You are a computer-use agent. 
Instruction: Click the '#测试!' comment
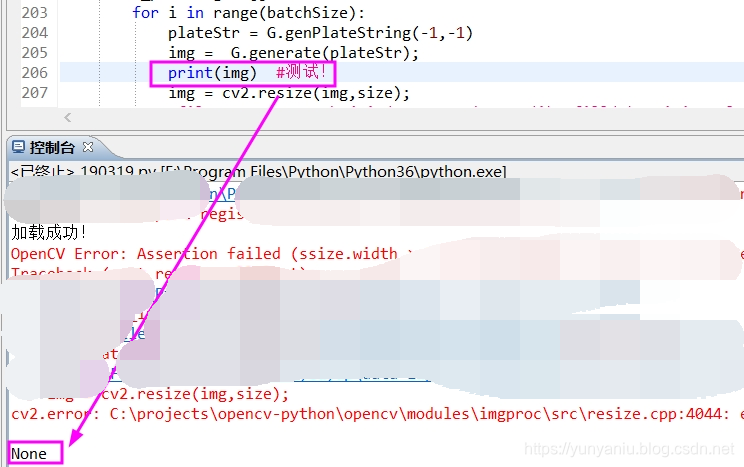pos(301,73)
